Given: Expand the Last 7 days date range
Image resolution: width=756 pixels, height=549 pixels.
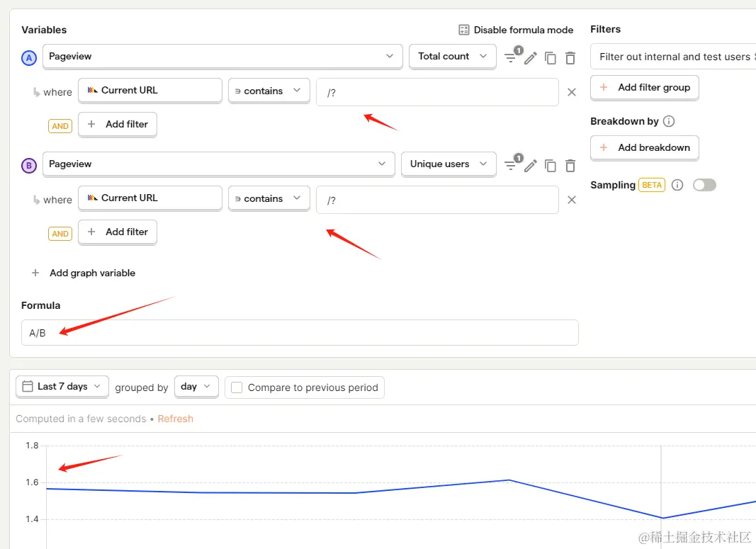Looking at the screenshot, I should [62, 386].
